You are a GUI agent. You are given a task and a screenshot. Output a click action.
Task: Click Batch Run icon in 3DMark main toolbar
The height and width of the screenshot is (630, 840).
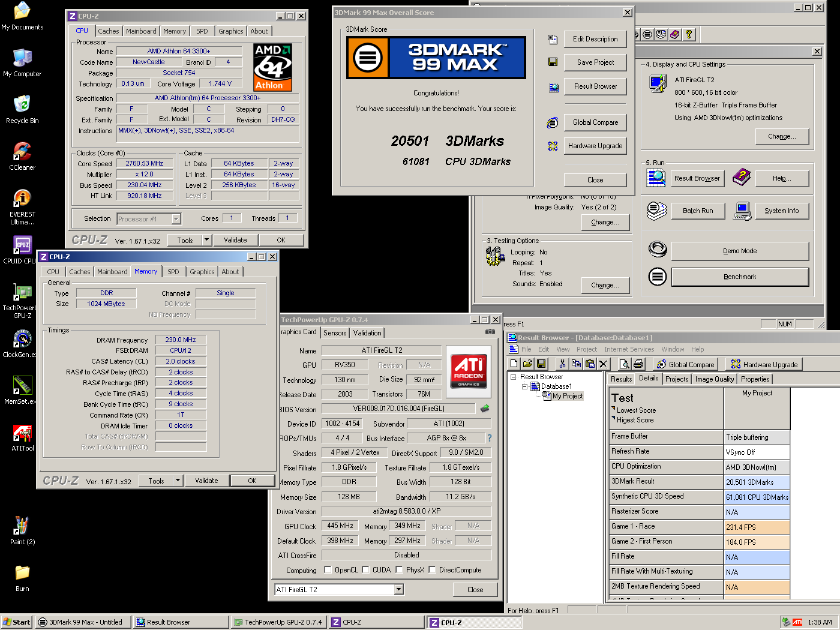[661, 34]
